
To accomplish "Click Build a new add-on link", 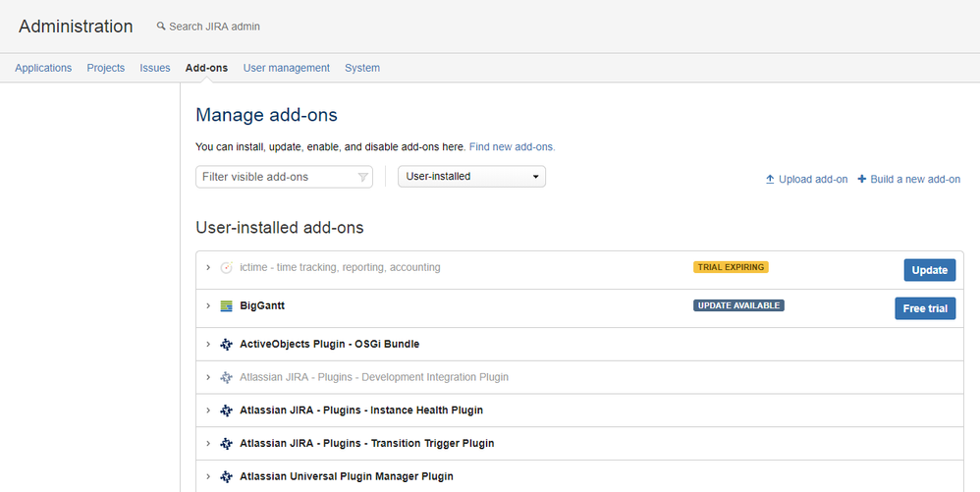I will (x=915, y=180).
